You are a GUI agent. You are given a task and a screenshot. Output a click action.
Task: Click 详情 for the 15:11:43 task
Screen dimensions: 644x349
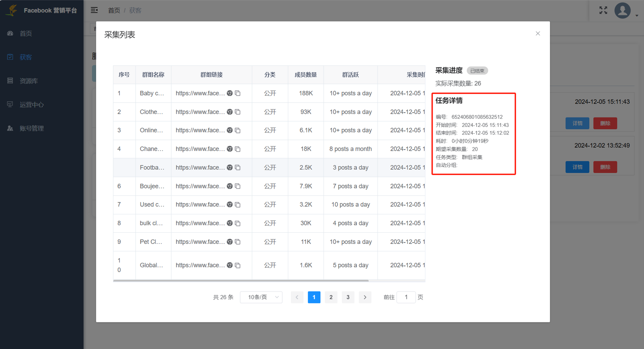pyautogui.click(x=577, y=123)
